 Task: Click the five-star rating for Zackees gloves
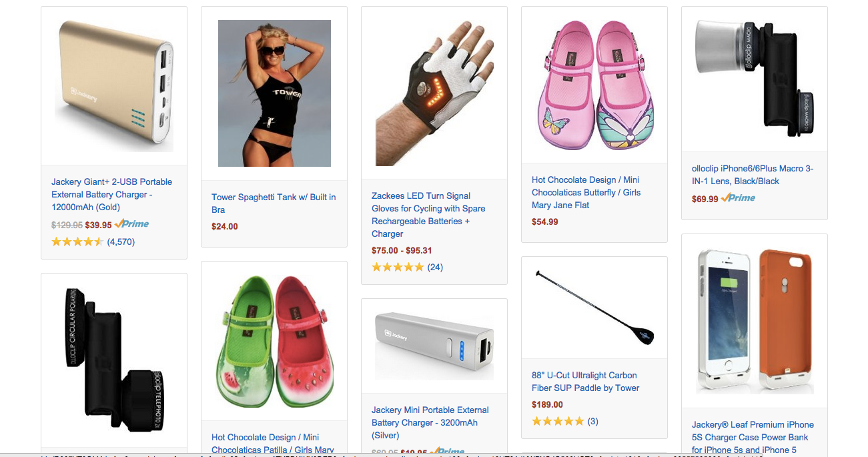[398, 268]
